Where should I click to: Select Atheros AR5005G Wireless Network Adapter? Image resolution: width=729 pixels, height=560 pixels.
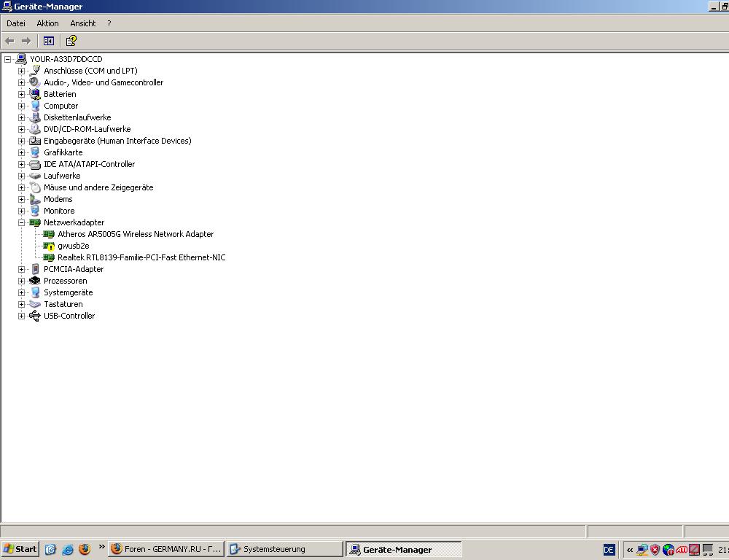click(136, 234)
